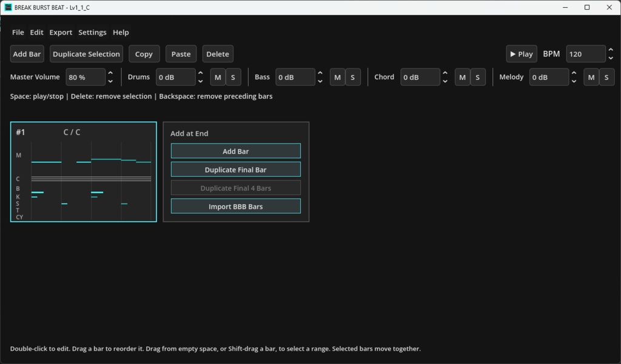621x364 pixels.
Task: Solo the Chord track
Action: [x=478, y=77]
